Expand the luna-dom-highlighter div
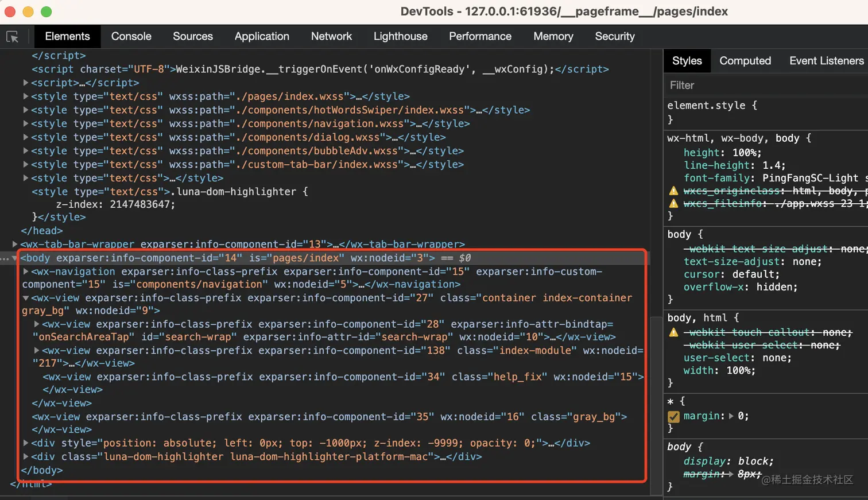Screen dimensions: 868x500 click(26, 457)
